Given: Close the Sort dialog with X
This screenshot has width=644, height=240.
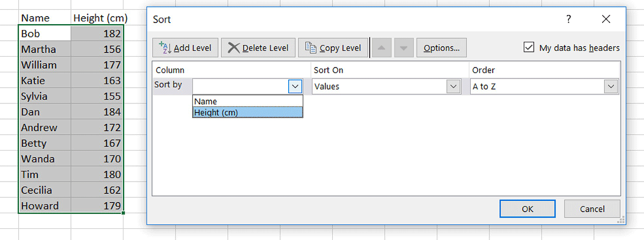Looking at the screenshot, I should pyautogui.click(x=606, y=19).
